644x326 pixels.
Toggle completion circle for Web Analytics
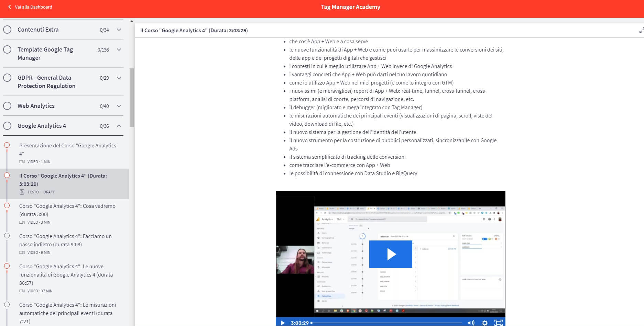(x=7, y=106)
